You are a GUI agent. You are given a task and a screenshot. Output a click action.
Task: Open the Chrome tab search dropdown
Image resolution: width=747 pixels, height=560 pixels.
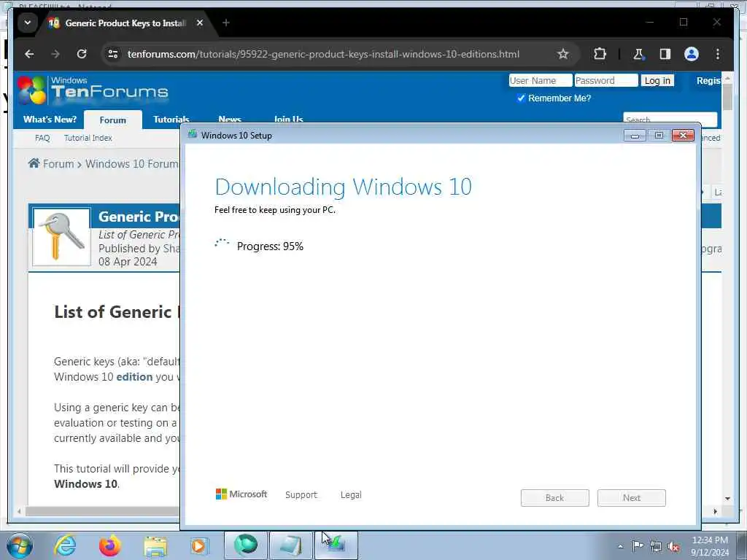point(28,23)
